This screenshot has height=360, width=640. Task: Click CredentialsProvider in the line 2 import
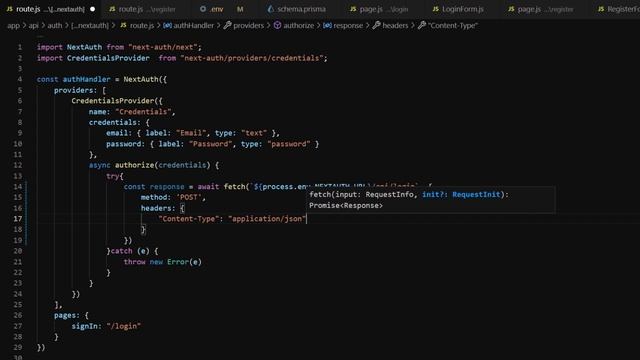[108, 58]
